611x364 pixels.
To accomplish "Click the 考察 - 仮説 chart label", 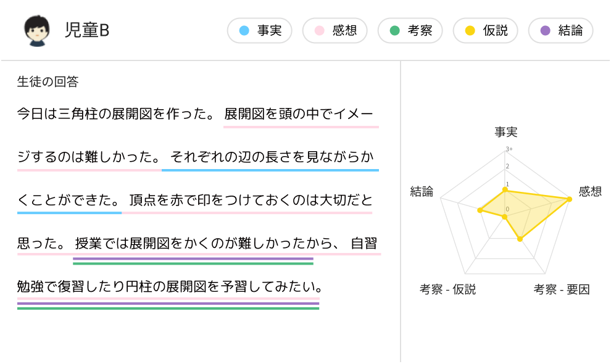I will pyautogui.click(x=447, y=289).
